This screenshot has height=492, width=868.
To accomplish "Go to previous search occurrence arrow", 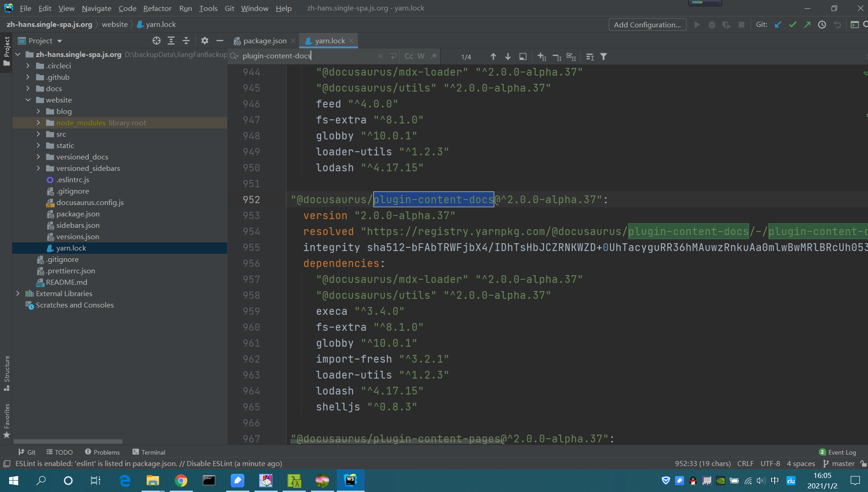I will pyautogui.click(x=493, y=56).
